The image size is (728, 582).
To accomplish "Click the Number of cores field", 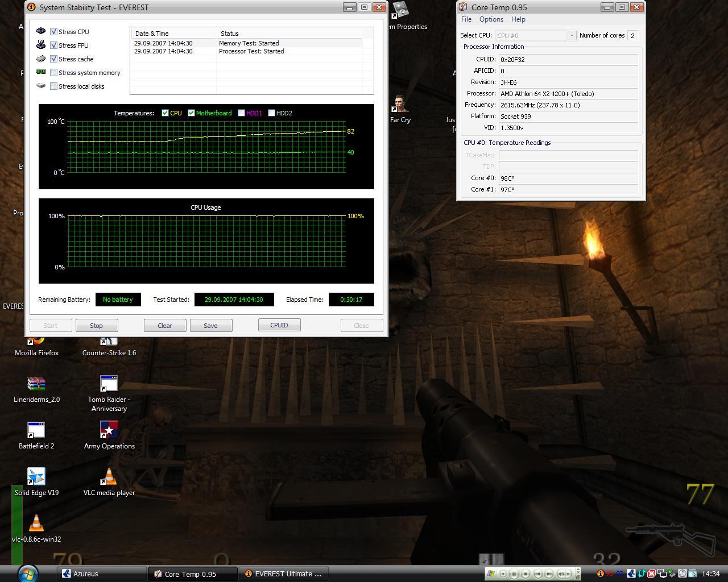I will click(x=632, y=35).
